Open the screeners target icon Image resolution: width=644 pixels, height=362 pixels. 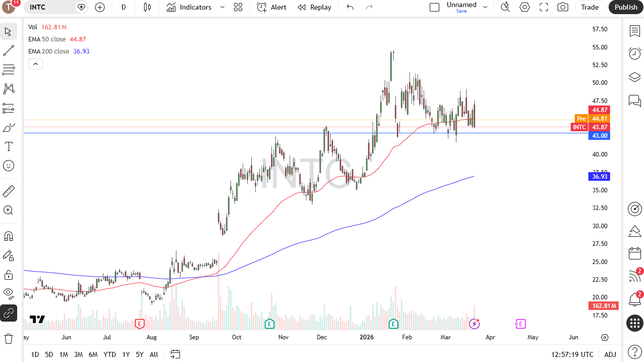pos(635,209)
